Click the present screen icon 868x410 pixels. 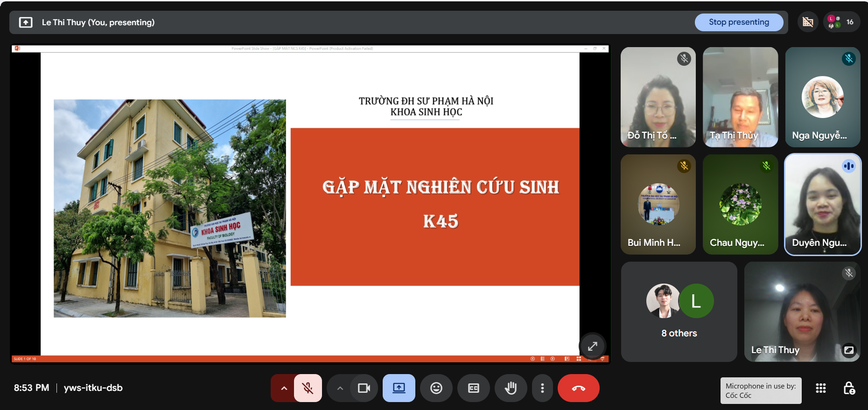click(x=399, y=388)
